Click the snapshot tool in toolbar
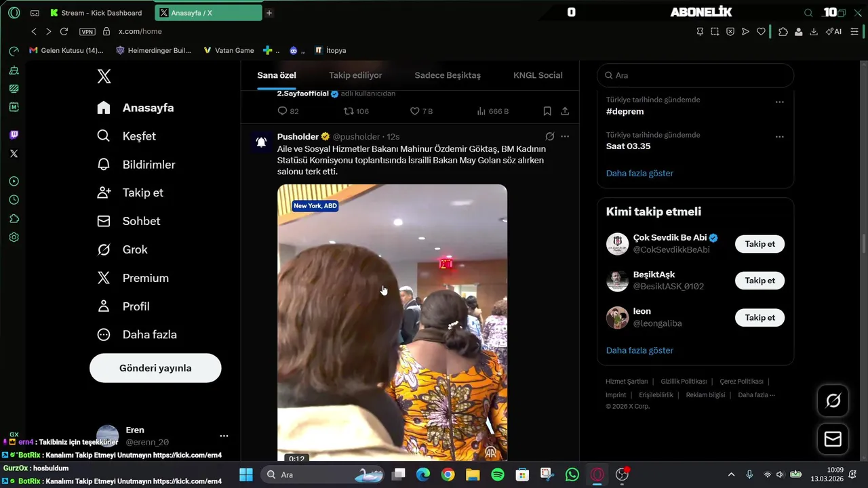The image size is (868, 488). pos(715,31)
